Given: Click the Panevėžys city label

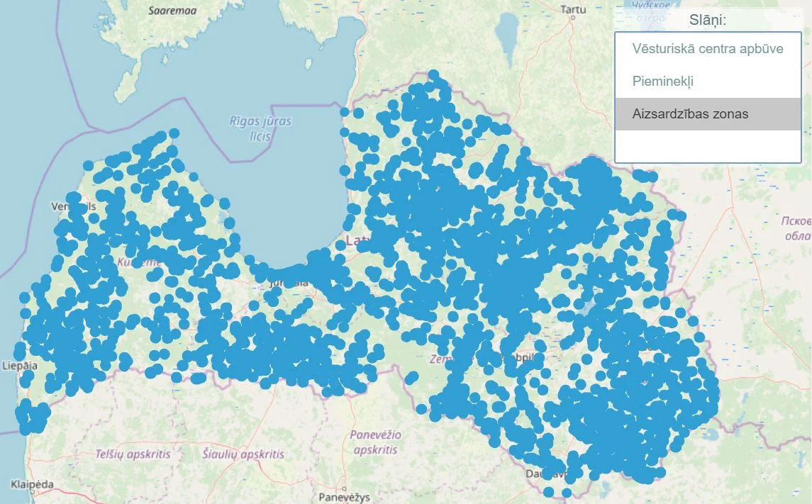Looking at the screenshot, I should coord(345,498).
